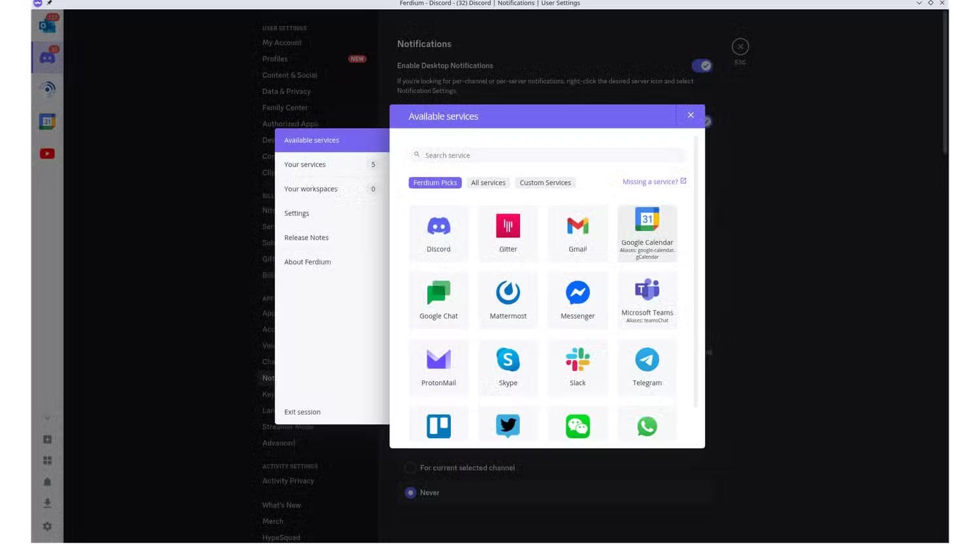Open Family Center in Discord settings

point(285,108)
